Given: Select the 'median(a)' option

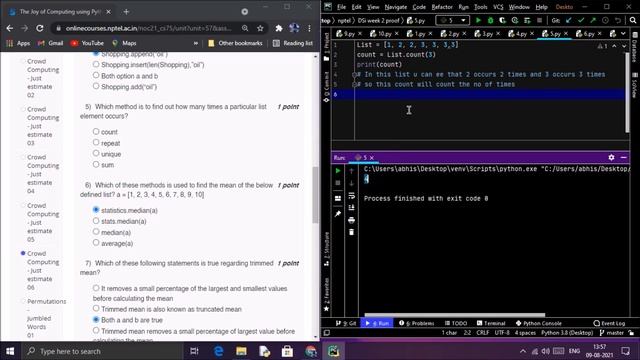Looking at the screenshot, I should pyautogui.click(x=96, y=232).
